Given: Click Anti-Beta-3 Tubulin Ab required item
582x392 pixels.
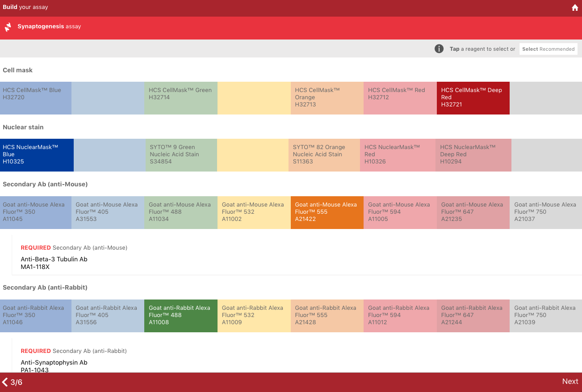Looking at the screenshot, I should pos(54,263).
